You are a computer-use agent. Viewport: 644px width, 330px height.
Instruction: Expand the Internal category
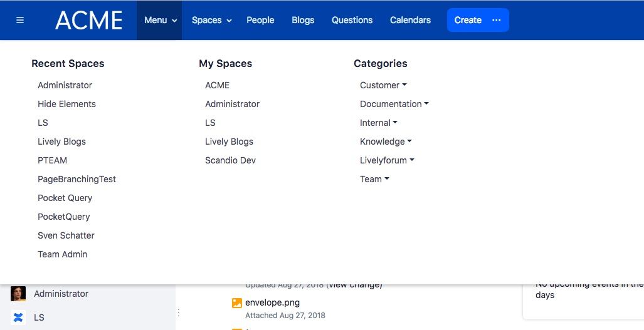(x=379, y=123)
